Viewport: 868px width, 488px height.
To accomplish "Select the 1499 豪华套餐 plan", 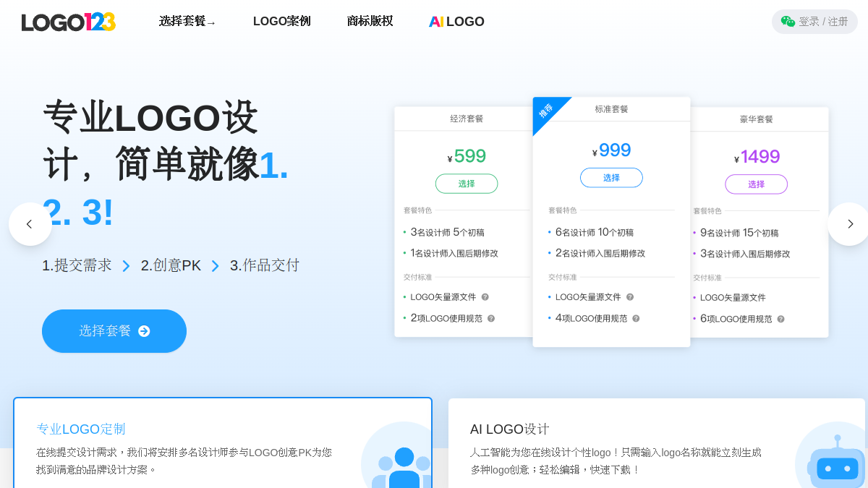I will 756,184.
